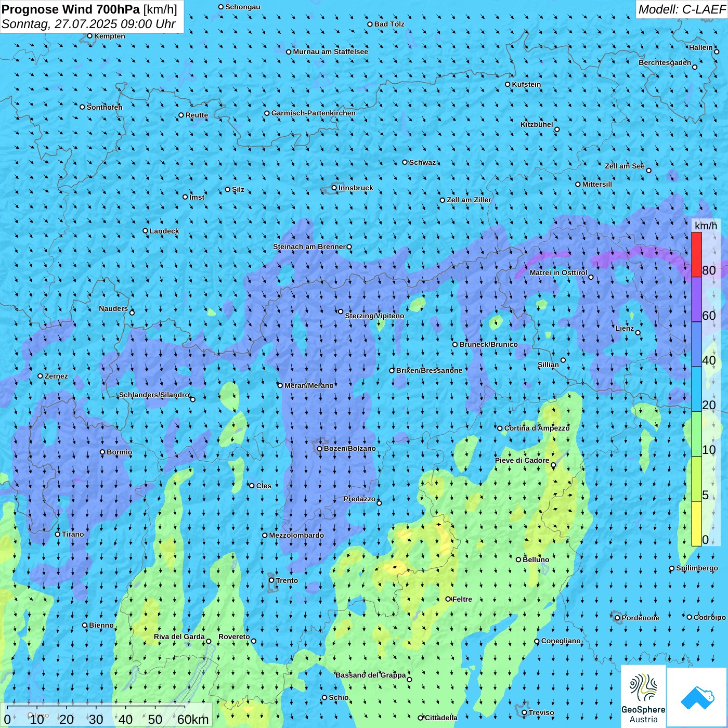Click the purple 60 km/h legend band

[696, 300]
